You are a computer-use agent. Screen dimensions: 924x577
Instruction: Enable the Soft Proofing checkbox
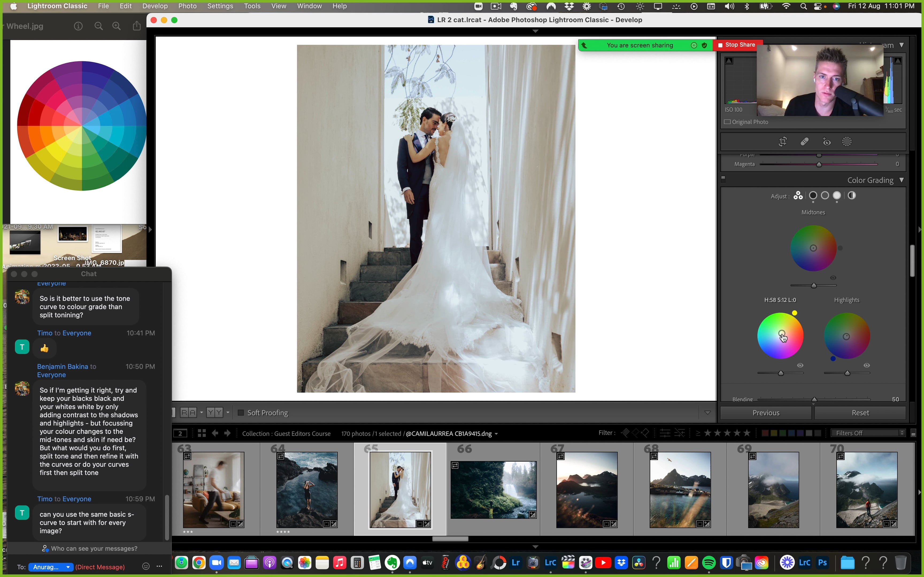click(x=241, y=412)
